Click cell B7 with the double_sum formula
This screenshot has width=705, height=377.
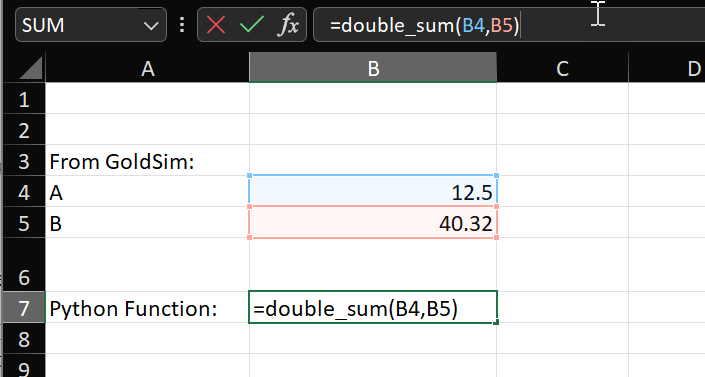373,308
